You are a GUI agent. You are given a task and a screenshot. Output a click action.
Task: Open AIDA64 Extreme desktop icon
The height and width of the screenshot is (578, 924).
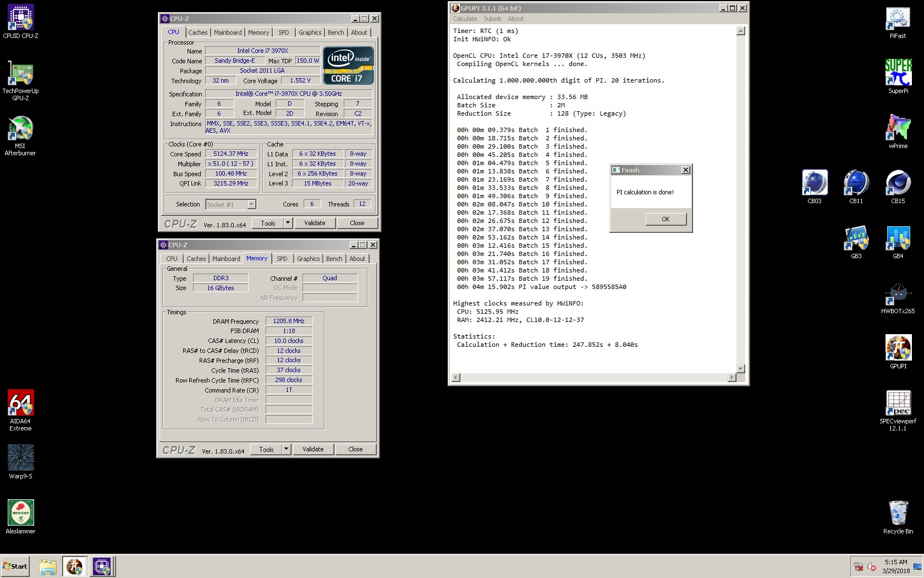[x=20, y=410]
